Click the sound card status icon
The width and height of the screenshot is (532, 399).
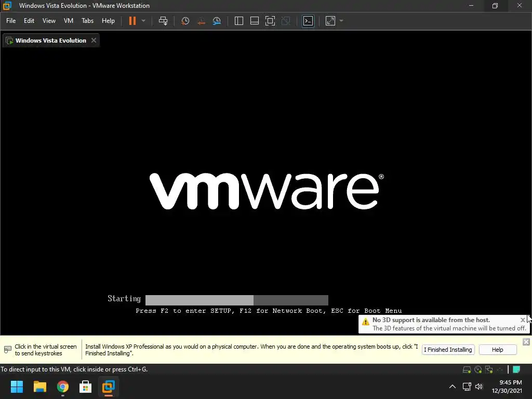[x=500, y=369]
